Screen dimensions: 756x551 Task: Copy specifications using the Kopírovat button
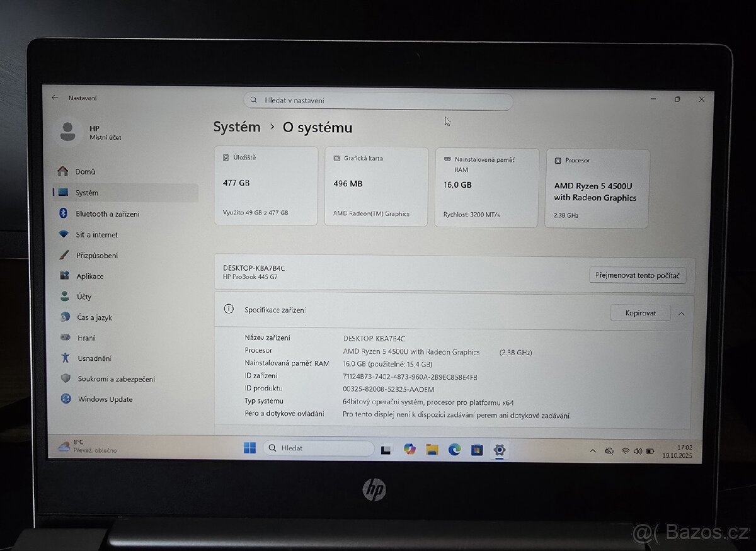click(x=640, y=312)
